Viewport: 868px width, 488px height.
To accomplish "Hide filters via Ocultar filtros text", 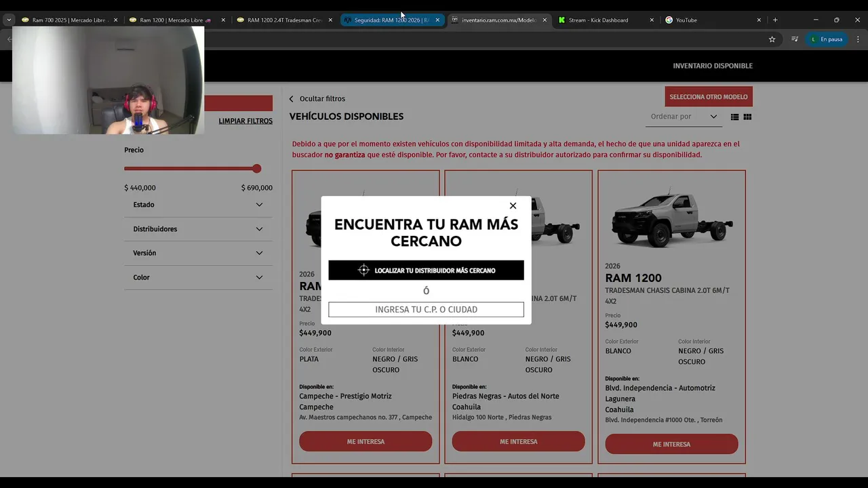I will (x=322, y=99).
